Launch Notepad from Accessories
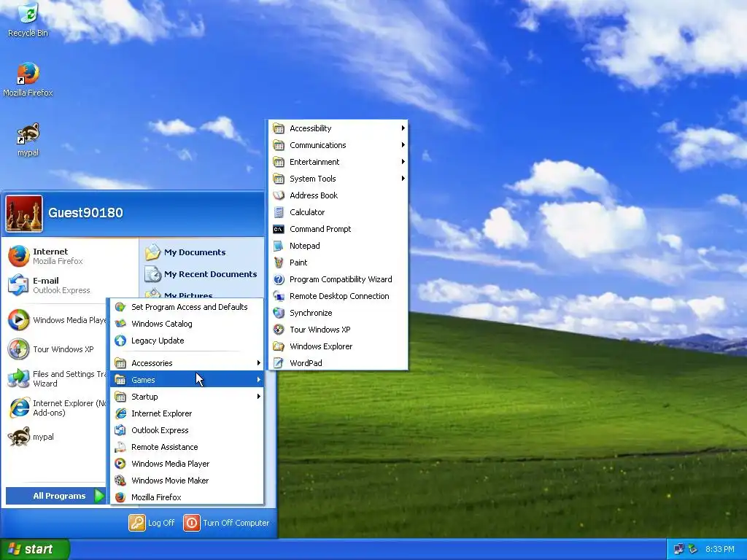The height and width of the screenshot is (560, 747). [x=338, y=246]
